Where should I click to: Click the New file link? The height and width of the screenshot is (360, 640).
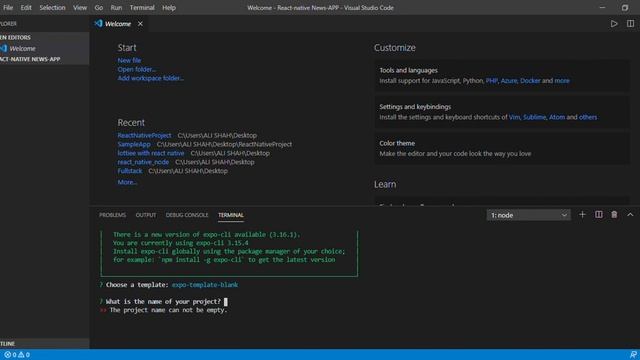(x=129, y=60)
